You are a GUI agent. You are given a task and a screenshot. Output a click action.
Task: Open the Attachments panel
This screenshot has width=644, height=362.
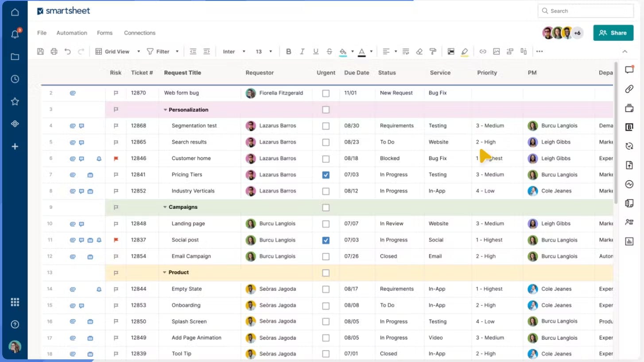click(629, 89)
